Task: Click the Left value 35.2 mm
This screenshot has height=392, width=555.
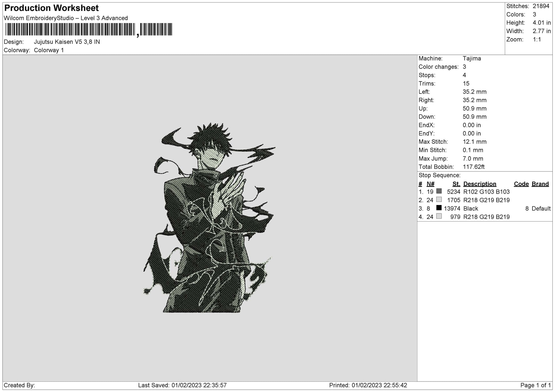Action: (475, 92)
